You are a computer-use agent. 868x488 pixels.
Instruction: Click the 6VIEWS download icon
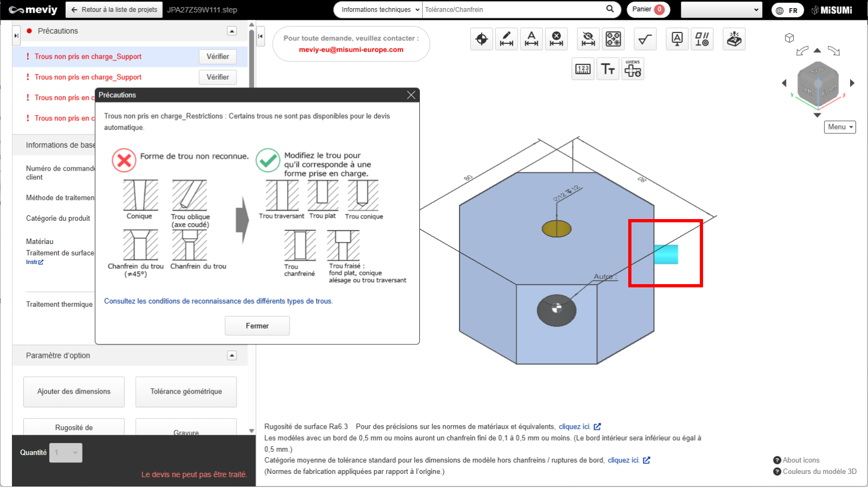click(x=633, y=69)
